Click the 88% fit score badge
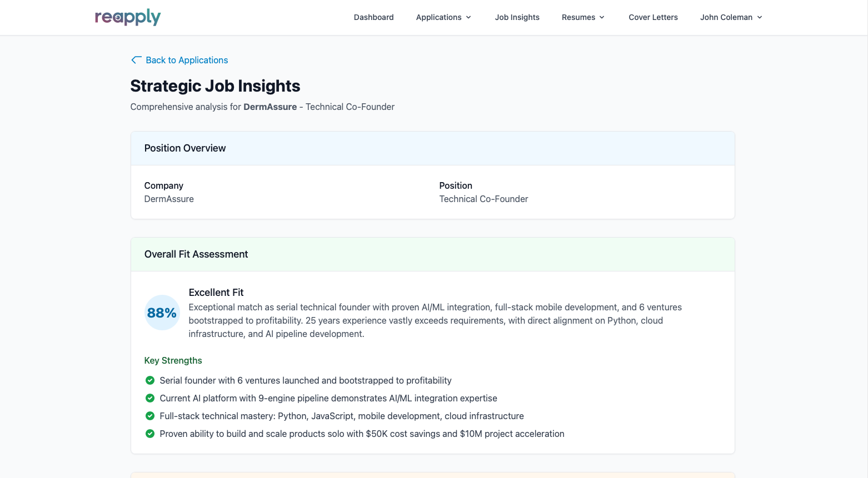Screen dimensions: 868x478 click(x=162, y=313)
